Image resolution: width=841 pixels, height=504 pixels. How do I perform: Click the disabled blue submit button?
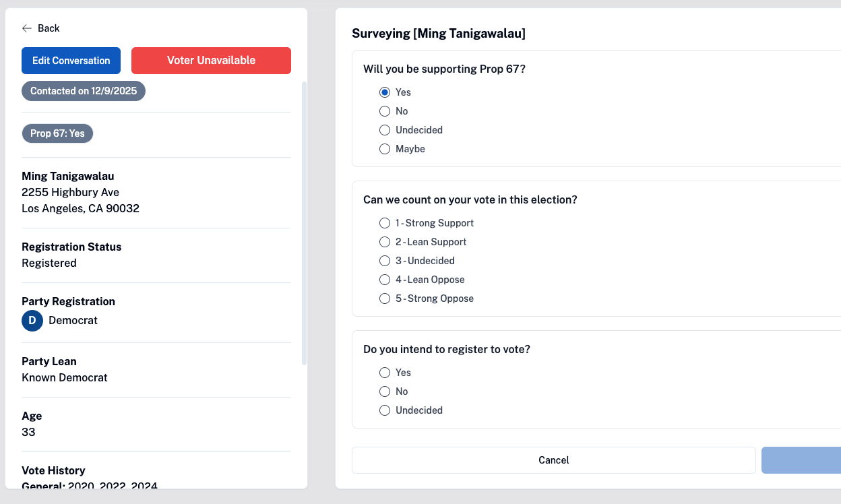[x=802, y=460]
